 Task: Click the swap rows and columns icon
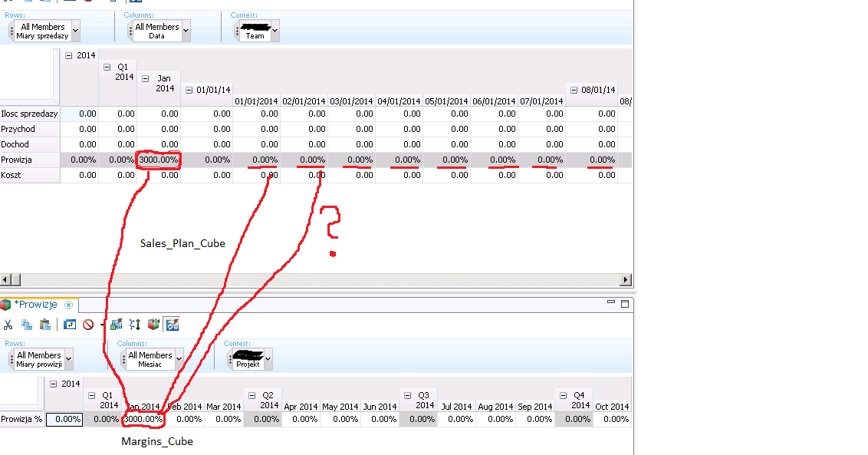coord(135,325)
